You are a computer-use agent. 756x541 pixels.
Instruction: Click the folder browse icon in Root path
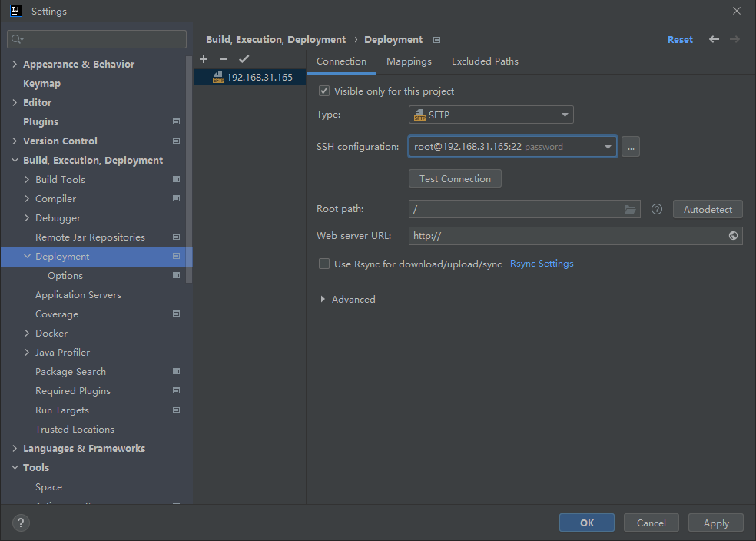pyautogui.click(x=630, y=209)
